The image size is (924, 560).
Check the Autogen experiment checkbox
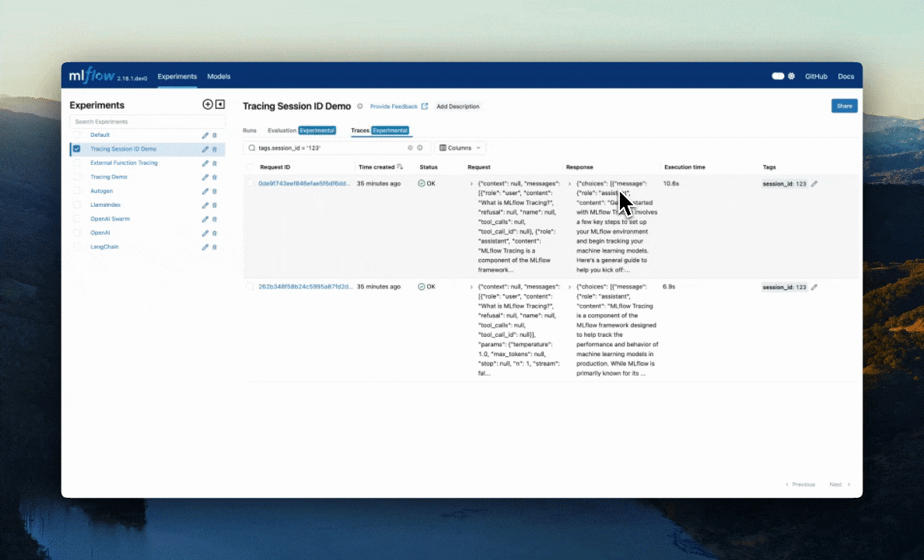pyautogui.click(x=76, y=191)
